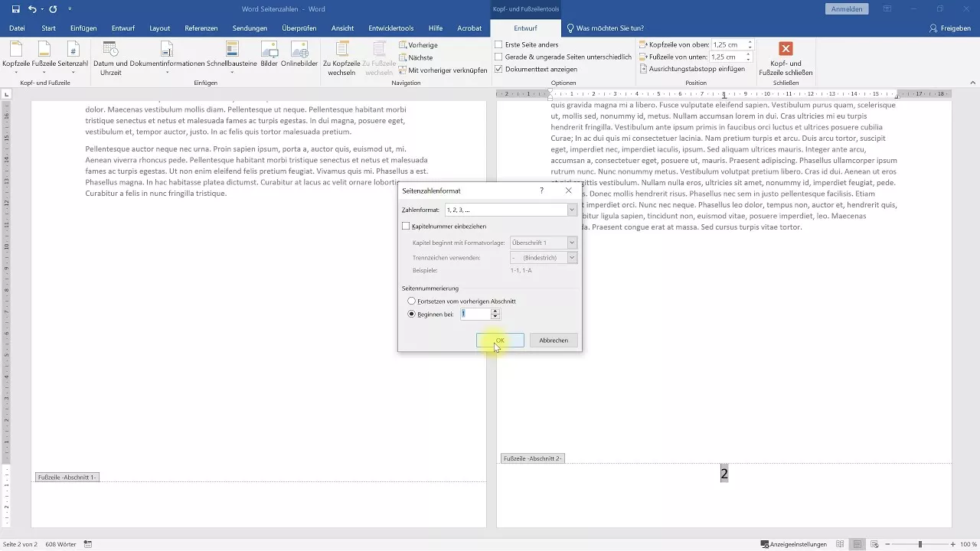Check Kapitelnummer einbeziehen in the dialog
The width and height of the screenshot is (980, 551).
pyautogui.click(x=407, y=226)
